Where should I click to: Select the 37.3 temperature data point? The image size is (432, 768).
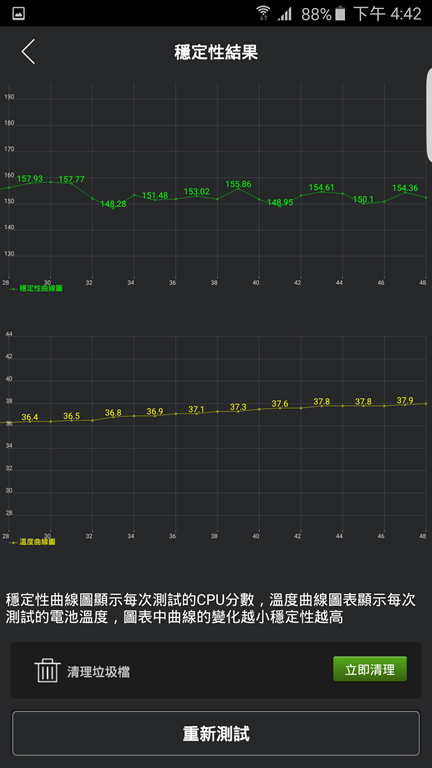pyautogui.click(x=238, y=408)
